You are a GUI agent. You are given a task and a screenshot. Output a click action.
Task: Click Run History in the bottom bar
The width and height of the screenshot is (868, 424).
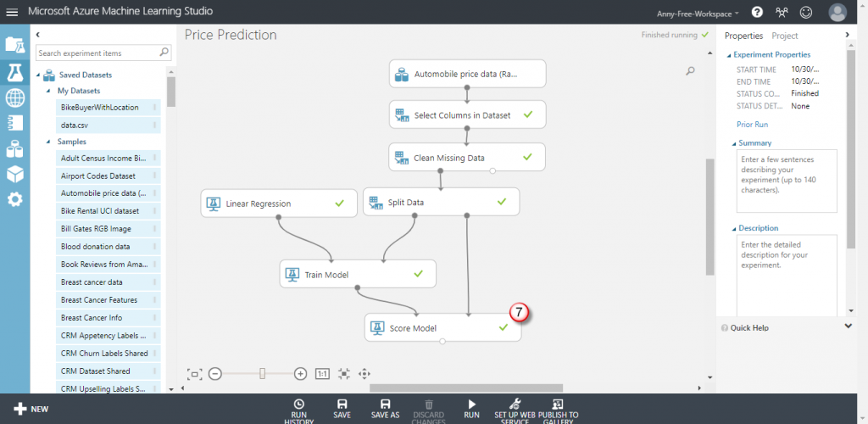point(299,411)
